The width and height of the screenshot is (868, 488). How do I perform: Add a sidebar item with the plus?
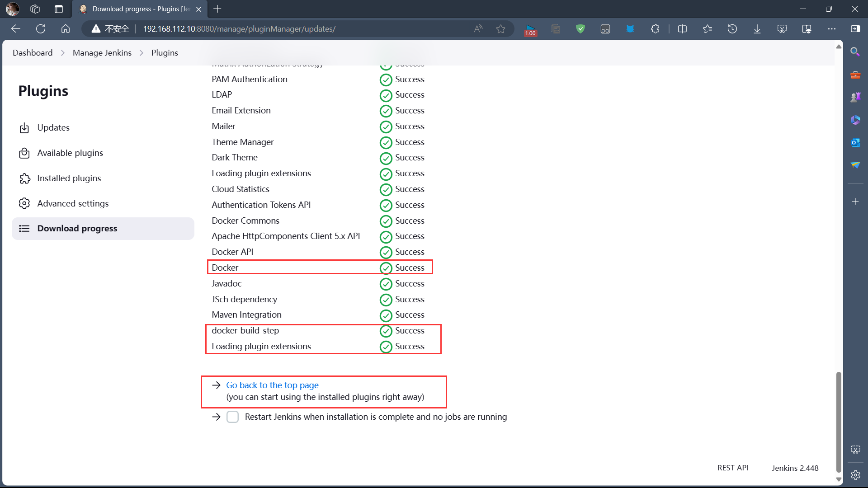pyautogui.click(x=855, y=202)
